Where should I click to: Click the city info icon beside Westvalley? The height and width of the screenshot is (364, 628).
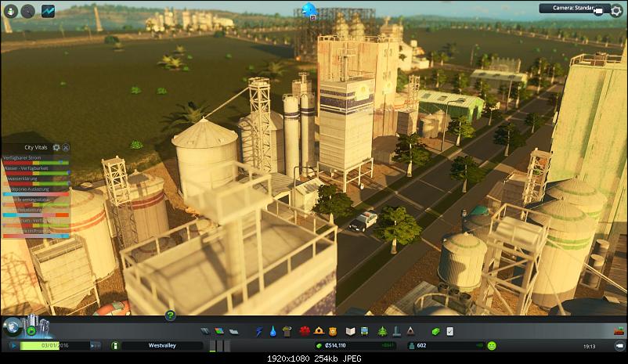pyautogui.click(x=115, y=345)
